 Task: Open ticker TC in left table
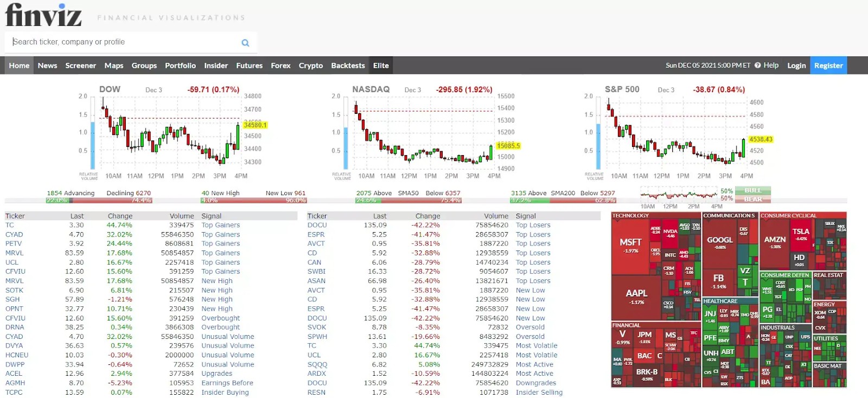click(x=10, y=225)
